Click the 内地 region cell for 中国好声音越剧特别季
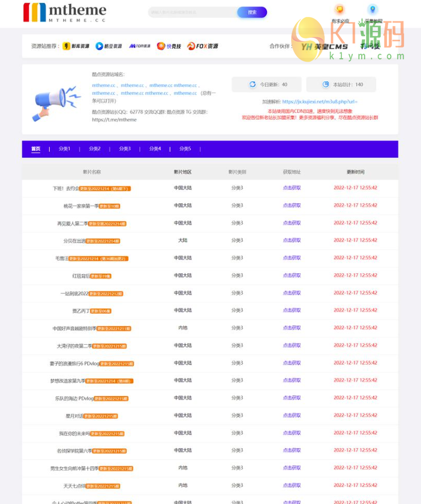421x504 pixels. 183,328
